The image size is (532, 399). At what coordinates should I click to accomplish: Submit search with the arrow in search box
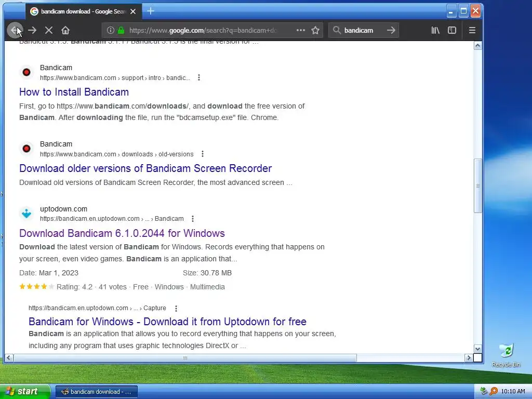[391, 30]
